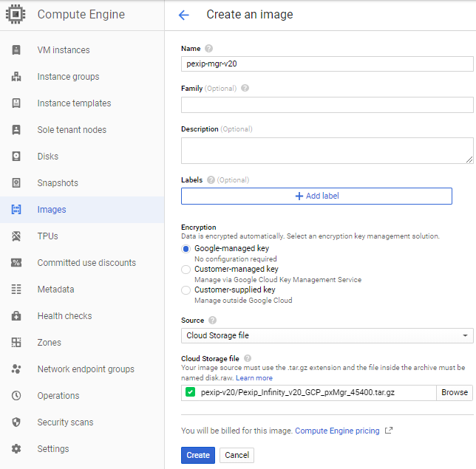Viewport: 476px width, 469px height.
Task: Click into the Family text field
Action: [x=327, y=105]
